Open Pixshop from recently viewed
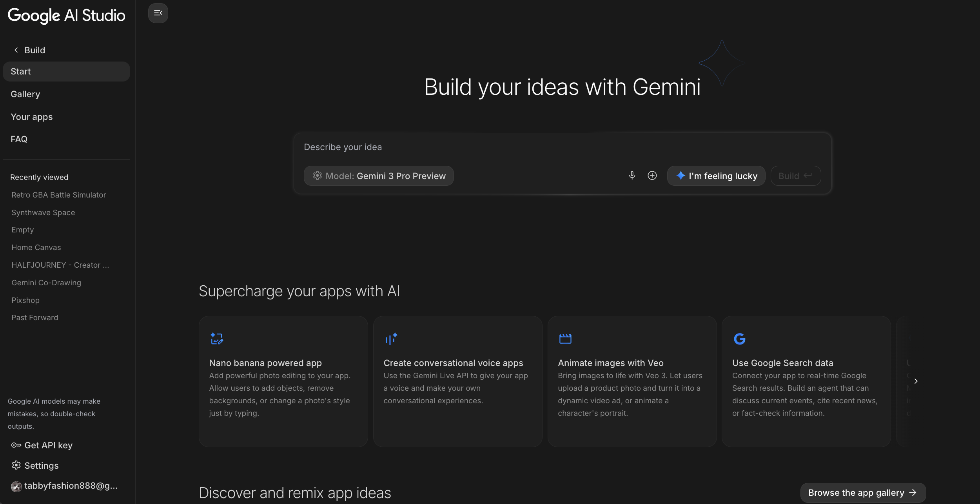The image size is (980, 504). [25, 300]
